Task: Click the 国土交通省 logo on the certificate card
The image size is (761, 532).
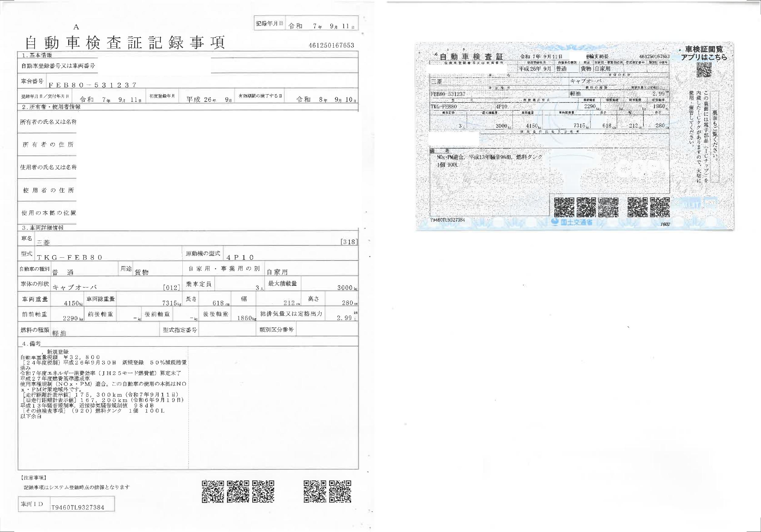Action: tap(571, 223)
